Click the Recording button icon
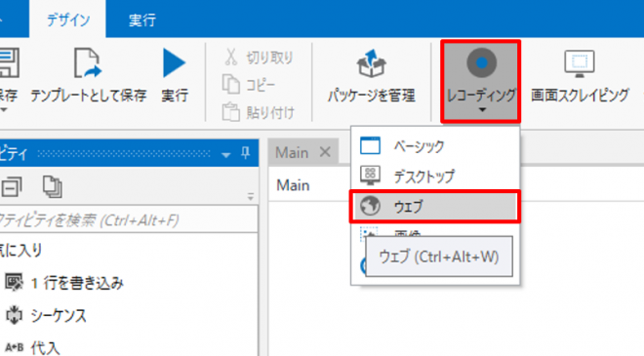 point(481,62)
